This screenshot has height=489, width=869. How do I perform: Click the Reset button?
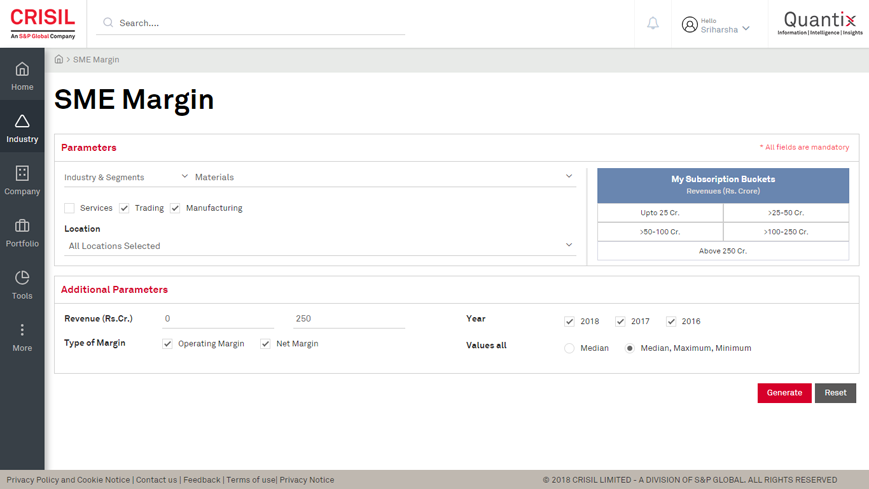tap(835, 393)
